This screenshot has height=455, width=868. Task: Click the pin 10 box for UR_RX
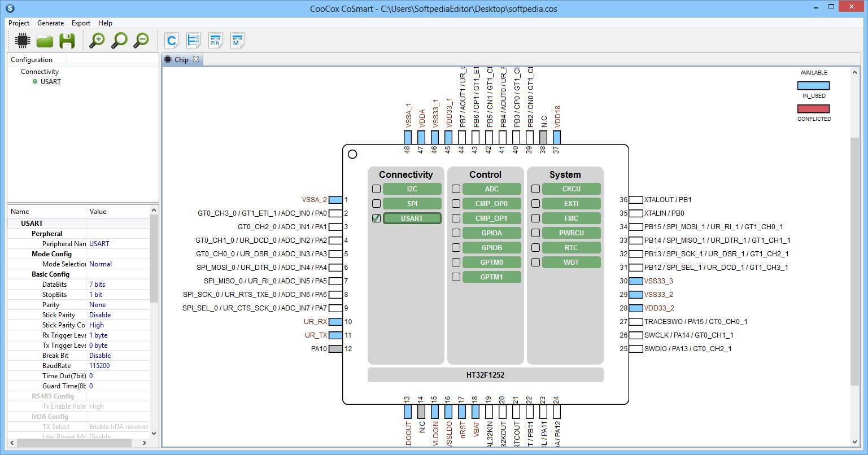click(335, 322)
